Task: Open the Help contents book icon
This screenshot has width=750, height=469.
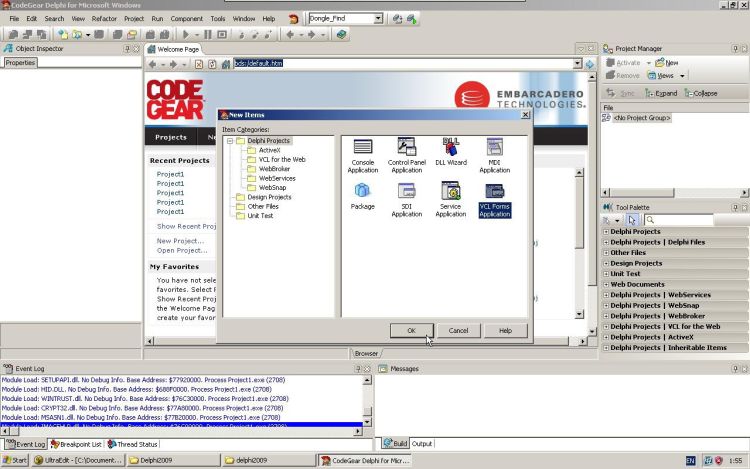Action: (x=341, y=34)
